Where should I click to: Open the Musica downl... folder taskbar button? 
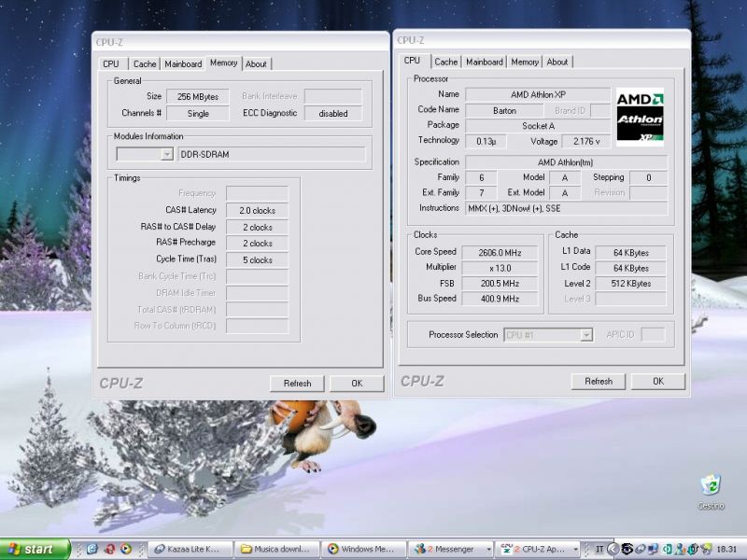[x=276, y=549]
